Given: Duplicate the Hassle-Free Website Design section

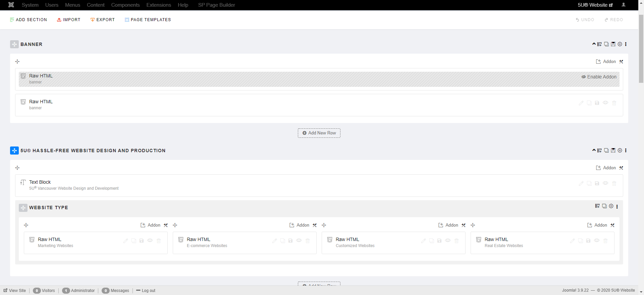Looking at the screenshot, I should coord(606,150).
